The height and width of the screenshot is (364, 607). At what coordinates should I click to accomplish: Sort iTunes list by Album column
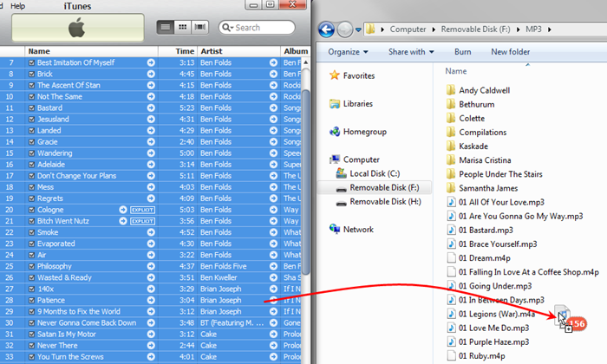295,51
